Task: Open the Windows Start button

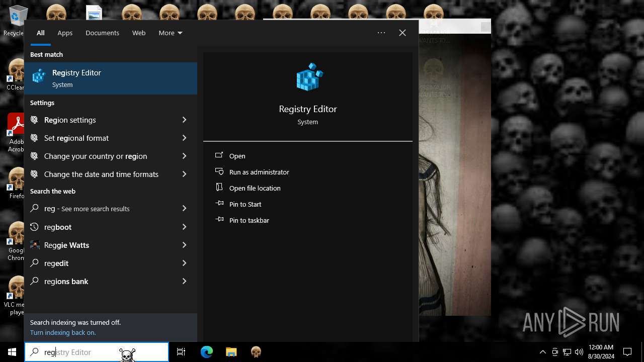Action: click(x=12, y=352)
